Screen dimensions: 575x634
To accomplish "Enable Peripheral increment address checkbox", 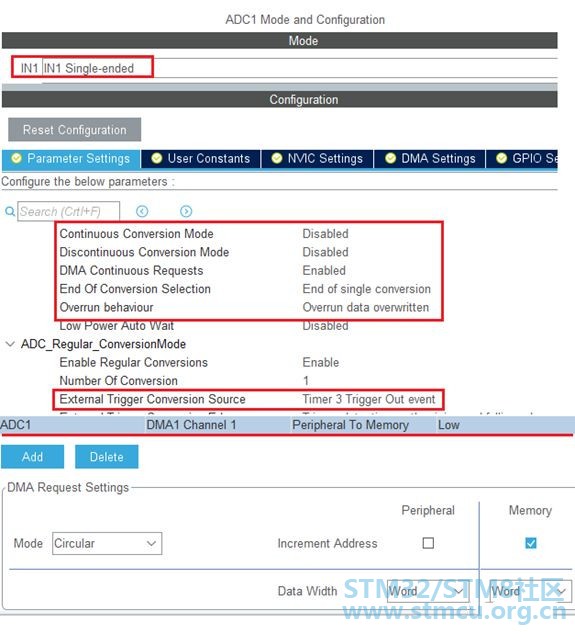I will (428, 543).
